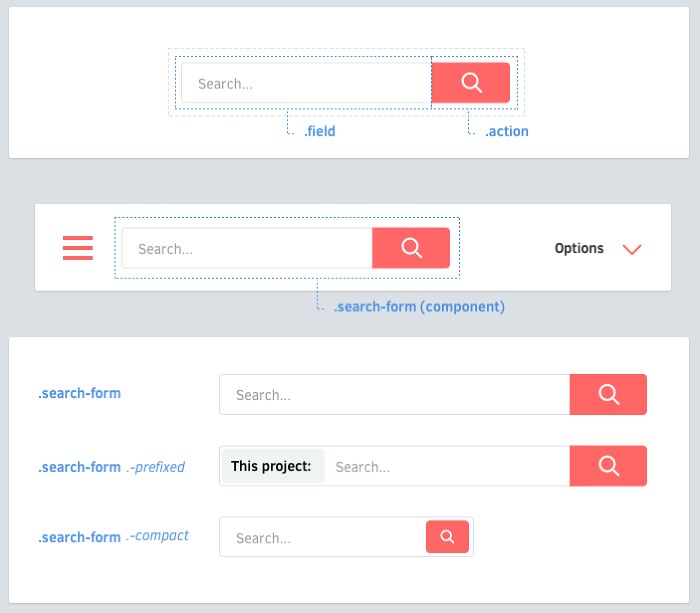The width and height of the screenshot is (700, 613).
Task: Expand the Options chevron arrow
Action: pos(632,249)
